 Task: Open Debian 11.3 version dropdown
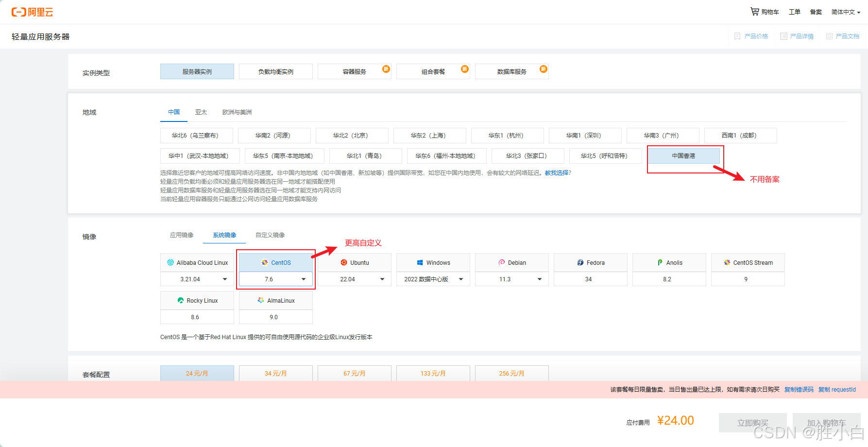(x=512, y=279)
